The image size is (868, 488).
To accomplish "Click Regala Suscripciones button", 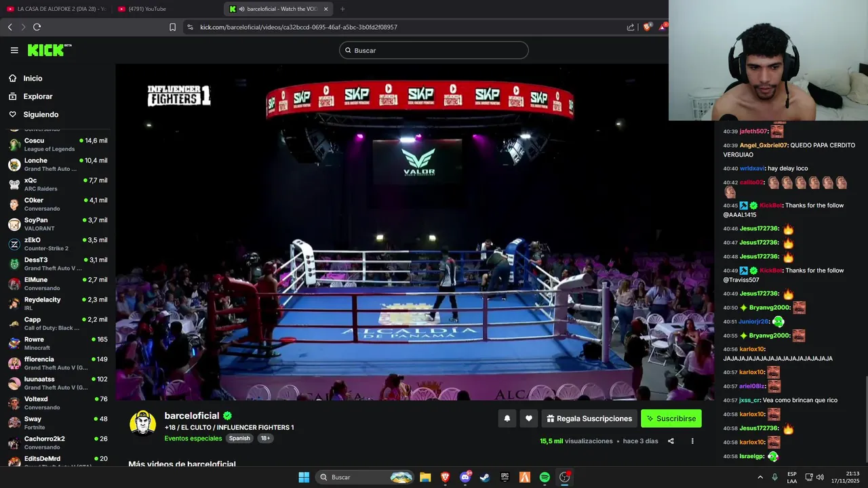I will coord(589,419).
